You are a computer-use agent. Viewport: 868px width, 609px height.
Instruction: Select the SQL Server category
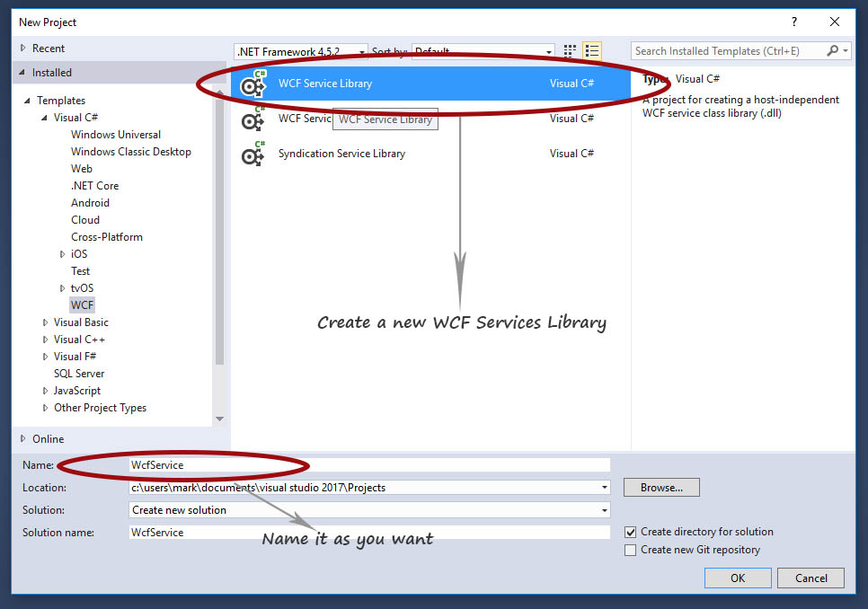point(79,374)
